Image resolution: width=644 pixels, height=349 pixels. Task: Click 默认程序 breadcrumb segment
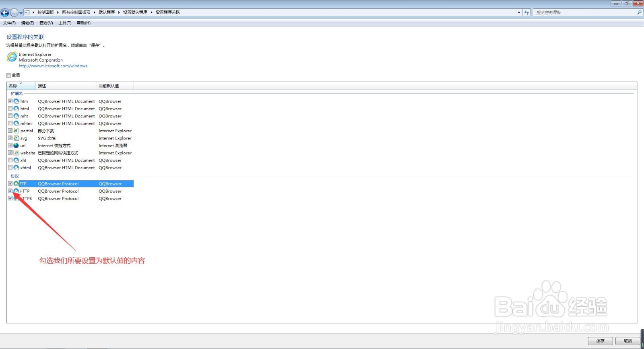107,12
